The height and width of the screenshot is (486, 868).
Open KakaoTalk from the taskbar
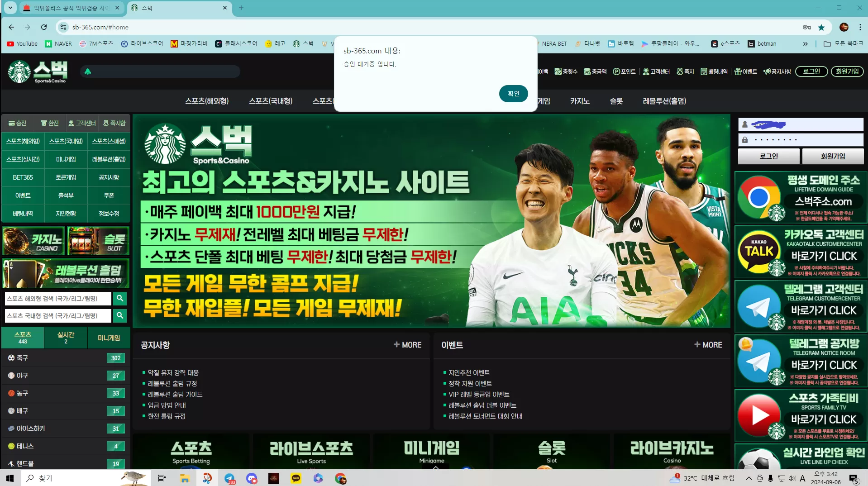(296, 478)
